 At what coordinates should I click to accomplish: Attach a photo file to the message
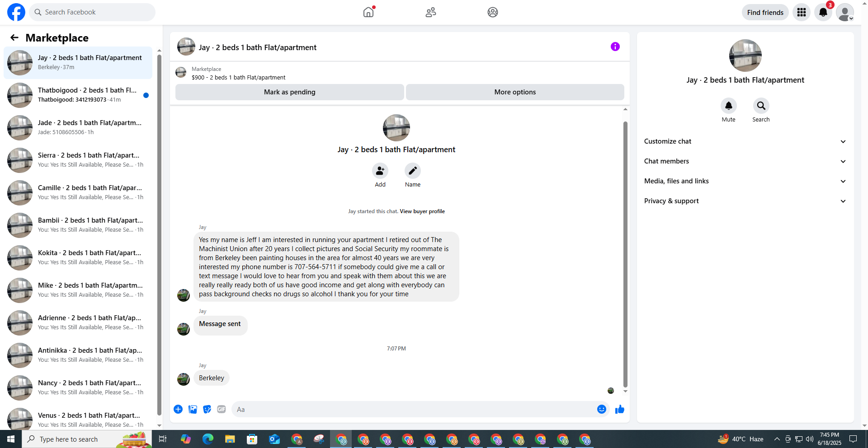click(x=193, y=409)
